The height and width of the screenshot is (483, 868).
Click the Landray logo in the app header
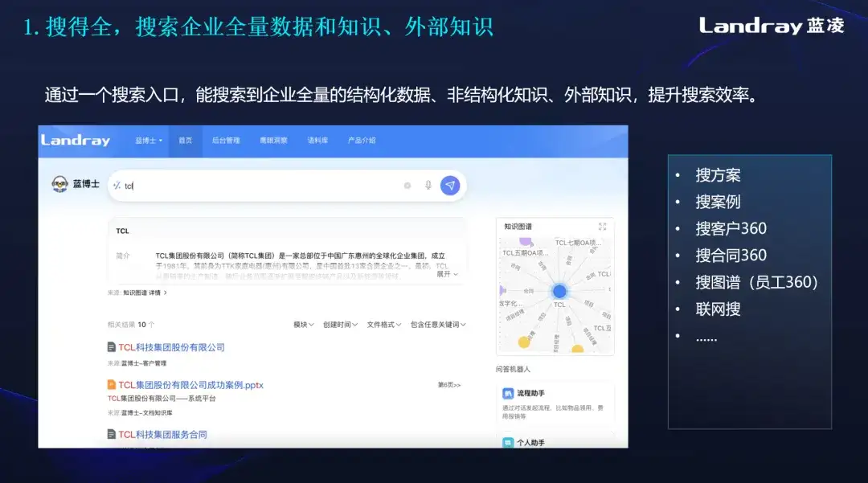pyautogui.click(x=76, y=141)
